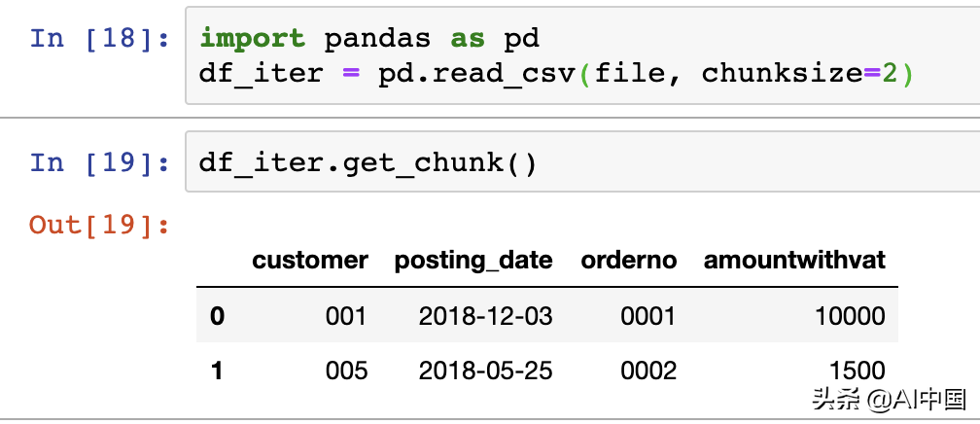Select row index 1

pos(217,371)
